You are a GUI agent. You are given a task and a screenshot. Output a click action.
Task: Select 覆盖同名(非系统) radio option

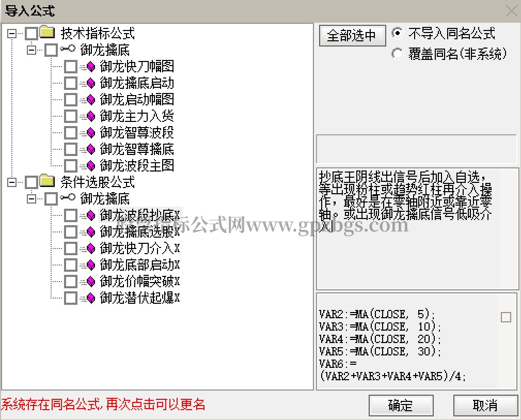[397, 53]
